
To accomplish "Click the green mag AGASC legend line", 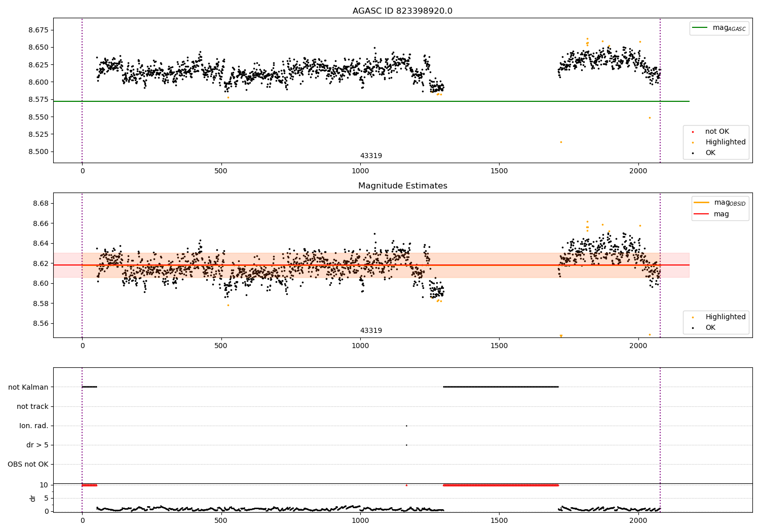I will tap(700, 28).
